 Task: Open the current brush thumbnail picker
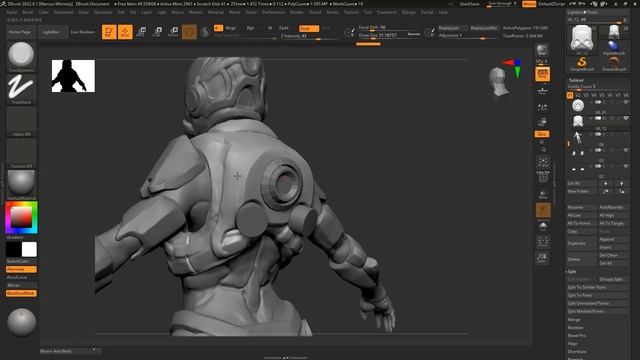pyautogui.click(x=21, y=56)
